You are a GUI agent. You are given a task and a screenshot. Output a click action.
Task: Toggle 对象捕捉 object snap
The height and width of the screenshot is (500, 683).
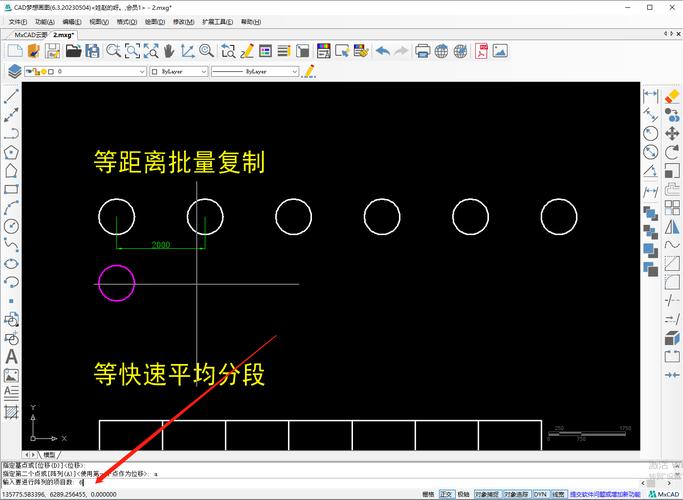[487, 494]
